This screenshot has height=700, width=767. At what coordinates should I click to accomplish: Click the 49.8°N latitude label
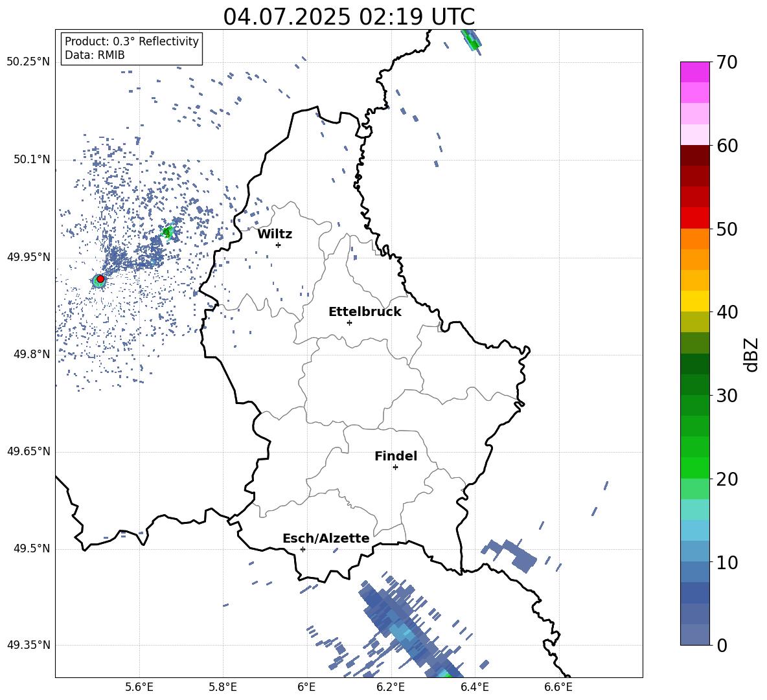click(31, 354)
